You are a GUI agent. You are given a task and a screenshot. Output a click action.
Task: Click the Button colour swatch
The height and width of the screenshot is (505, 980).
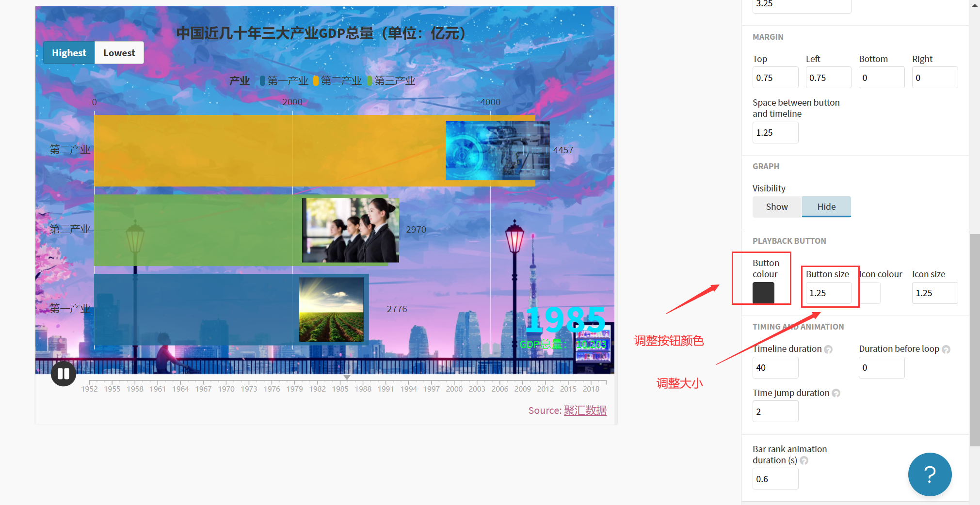pos(762,293)
